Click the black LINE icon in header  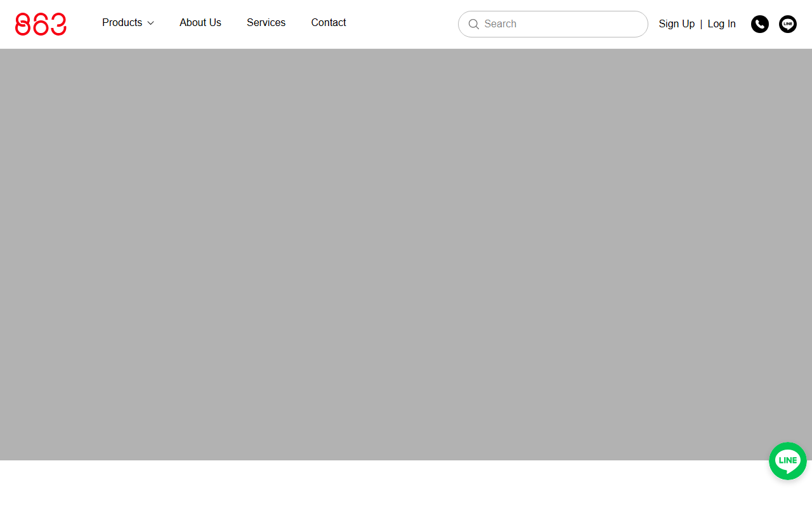(788, 24)
